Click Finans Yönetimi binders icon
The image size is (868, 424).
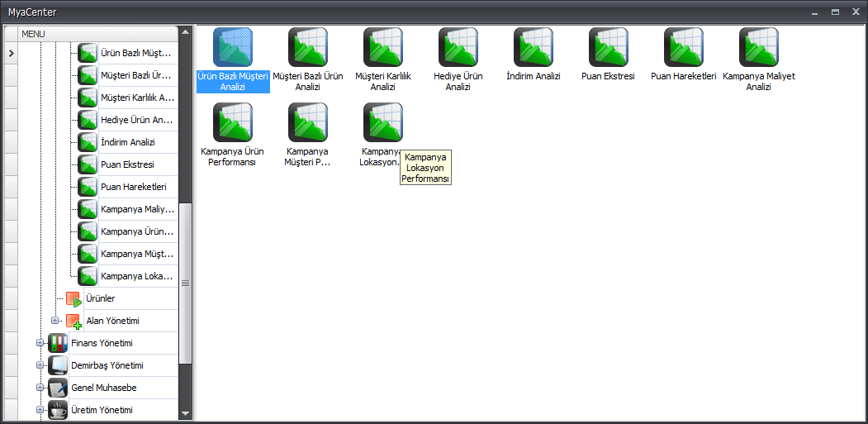coord(58,343)
